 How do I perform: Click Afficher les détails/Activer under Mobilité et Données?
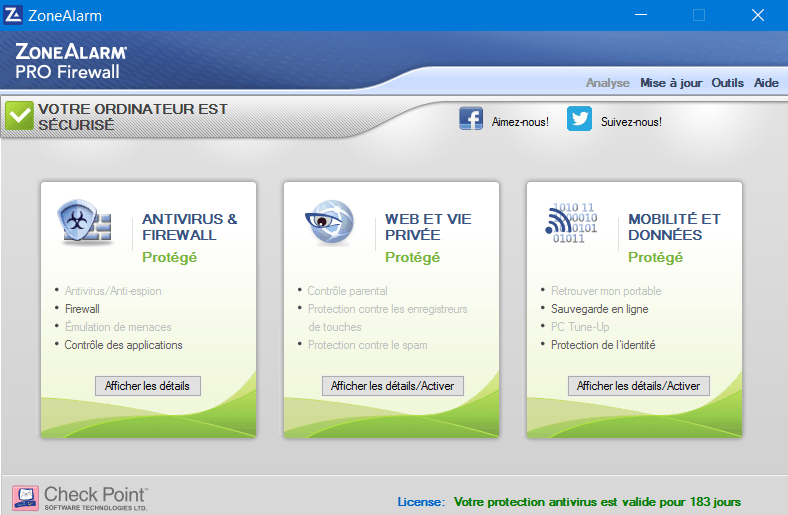point(639,386)
